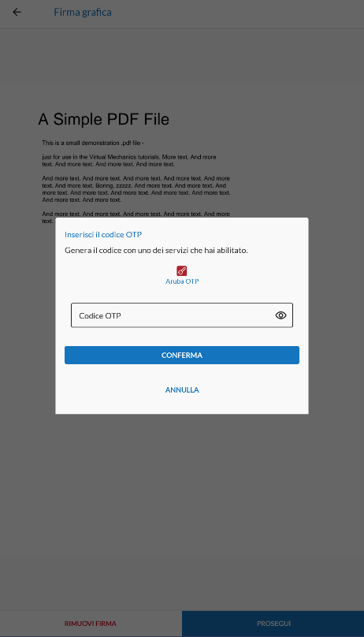Screen dimensions: 364x637
Task: Focus the Codice OTP input field
Action: 182,315
